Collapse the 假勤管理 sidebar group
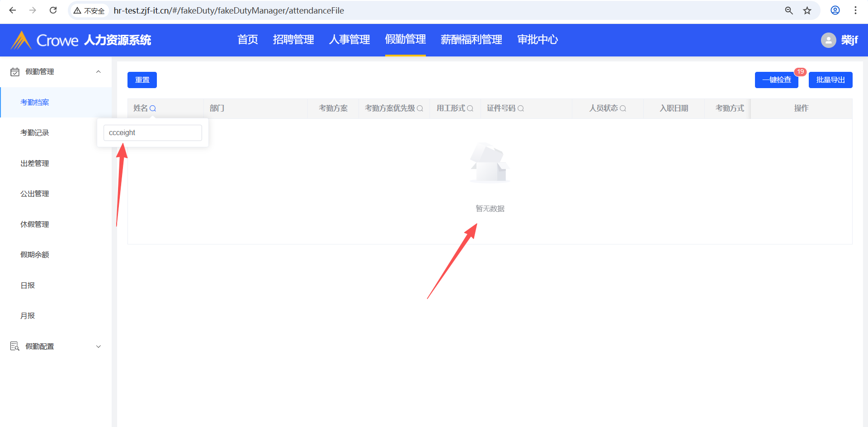This screenshot has height=427, width=868. pos(99,72)
